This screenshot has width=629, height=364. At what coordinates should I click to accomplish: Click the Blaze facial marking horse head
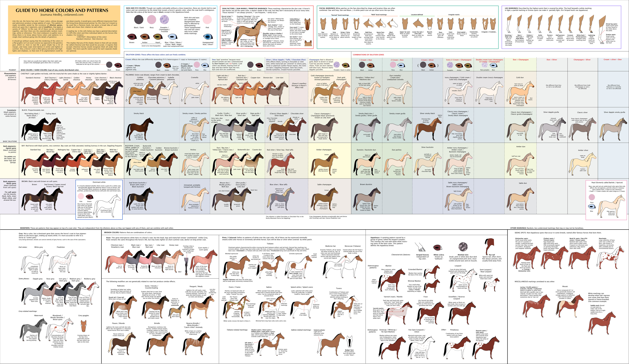pyautogui.click(x=356, y=24)
